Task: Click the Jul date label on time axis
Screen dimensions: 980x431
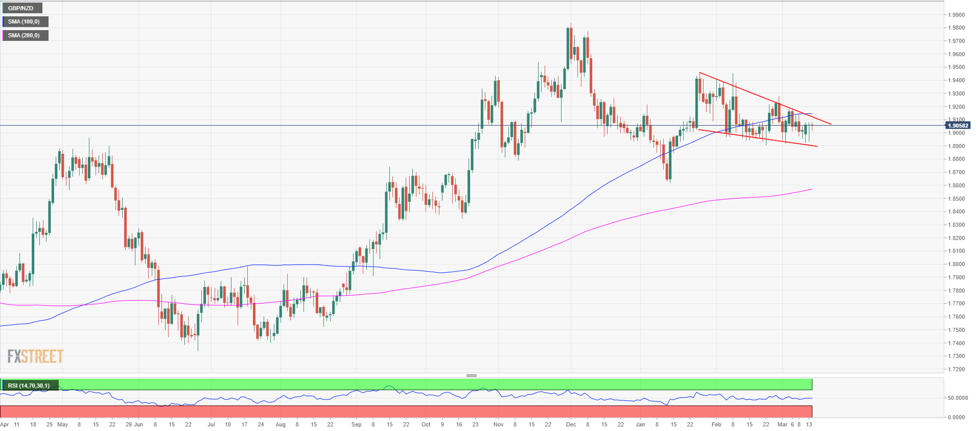Action: (x=212, y=424)
